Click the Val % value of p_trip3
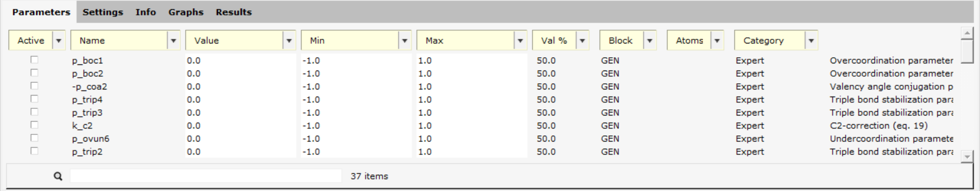The image size is (980, 191). click(x=546, y=112)
